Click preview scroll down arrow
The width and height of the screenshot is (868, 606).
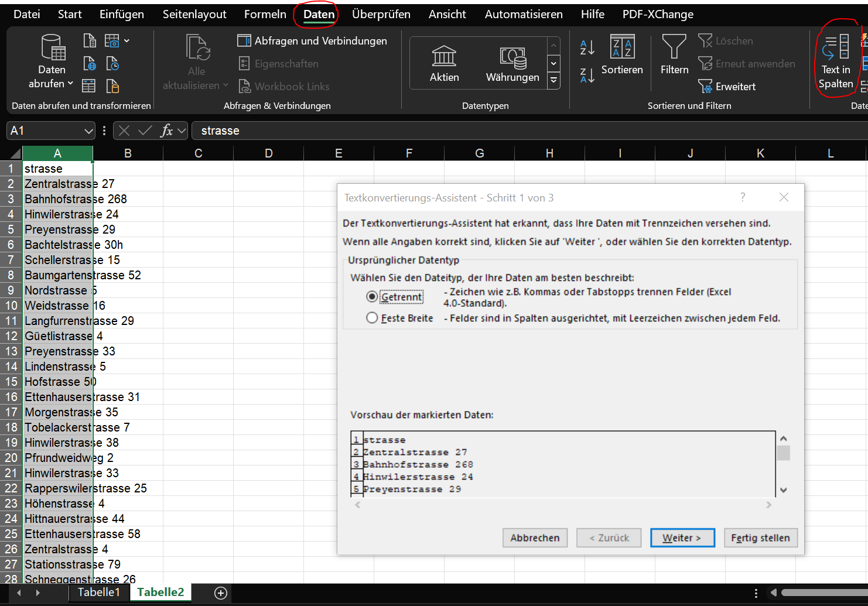[x=783, y=490]
